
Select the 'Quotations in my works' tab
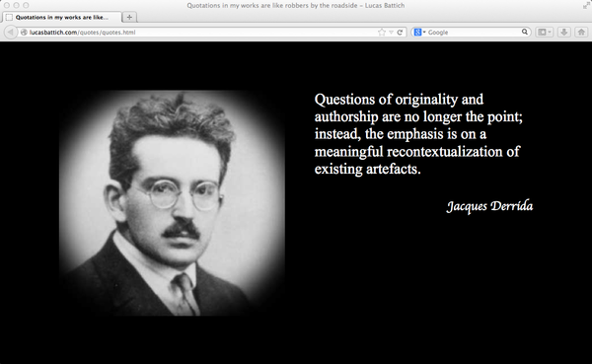62,17
